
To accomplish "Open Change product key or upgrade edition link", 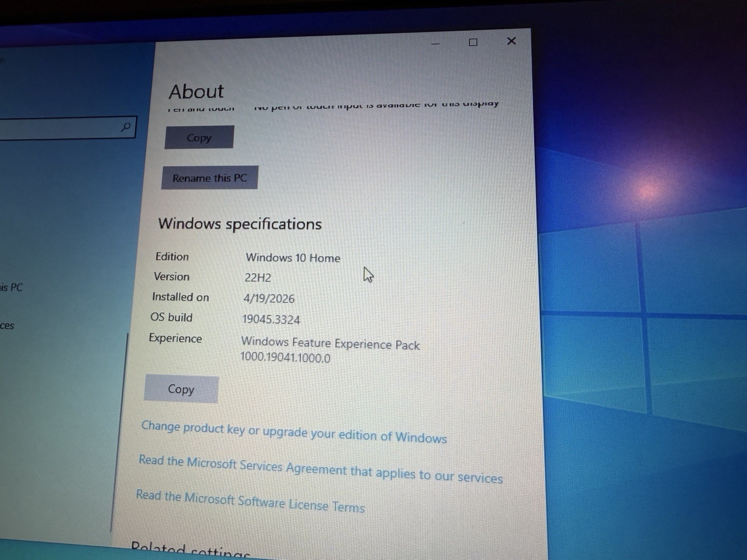I will (294, 432).
